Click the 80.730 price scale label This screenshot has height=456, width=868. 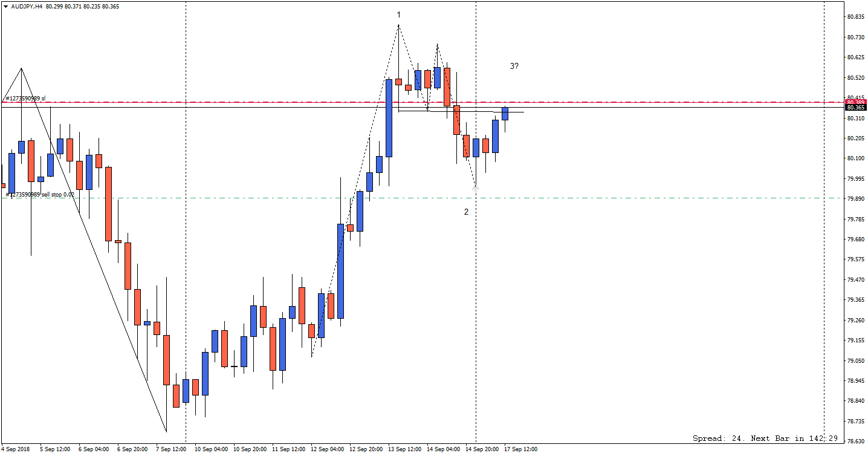[x=855, y=37]
